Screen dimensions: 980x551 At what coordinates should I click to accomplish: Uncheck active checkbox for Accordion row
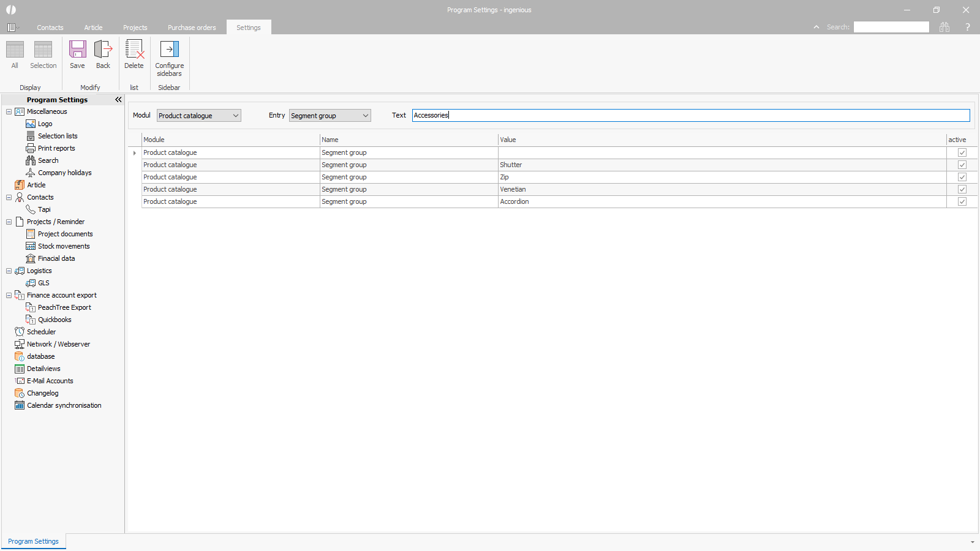coord(962,201)
